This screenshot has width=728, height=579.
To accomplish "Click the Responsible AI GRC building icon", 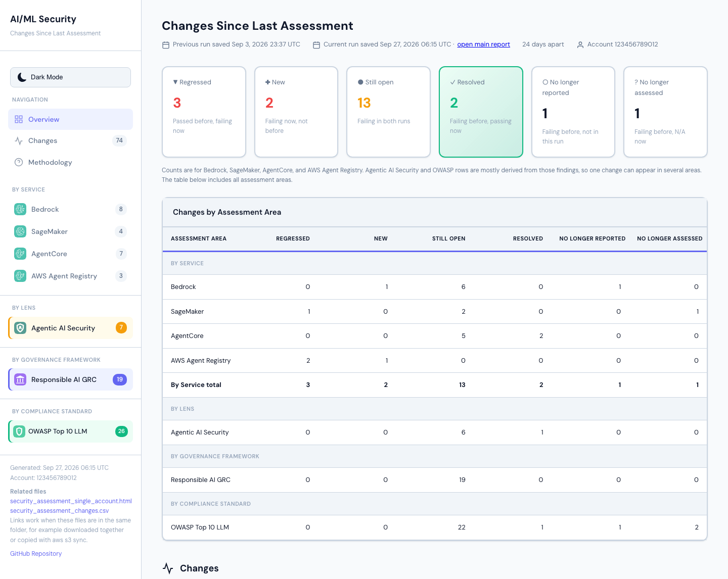I will pos(20,379).
